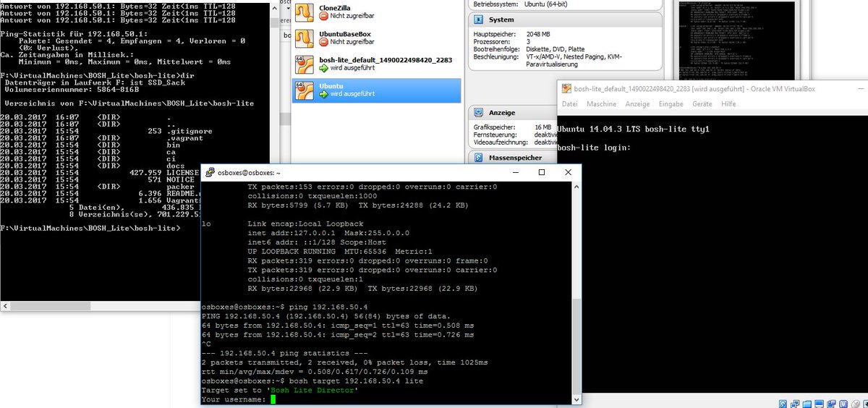The image size is (868, 408).
Task: Select the UbuntuBaseBox virtual machine
Action: (376, 38)
